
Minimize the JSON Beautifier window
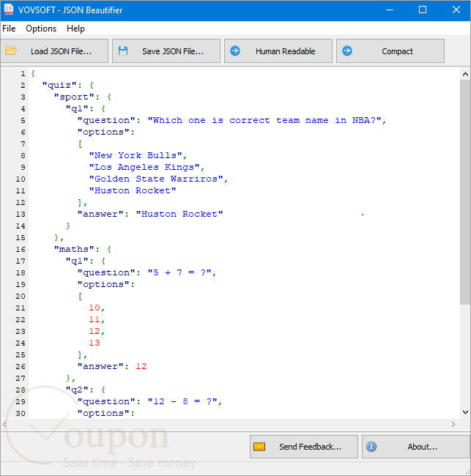[390, 10]
